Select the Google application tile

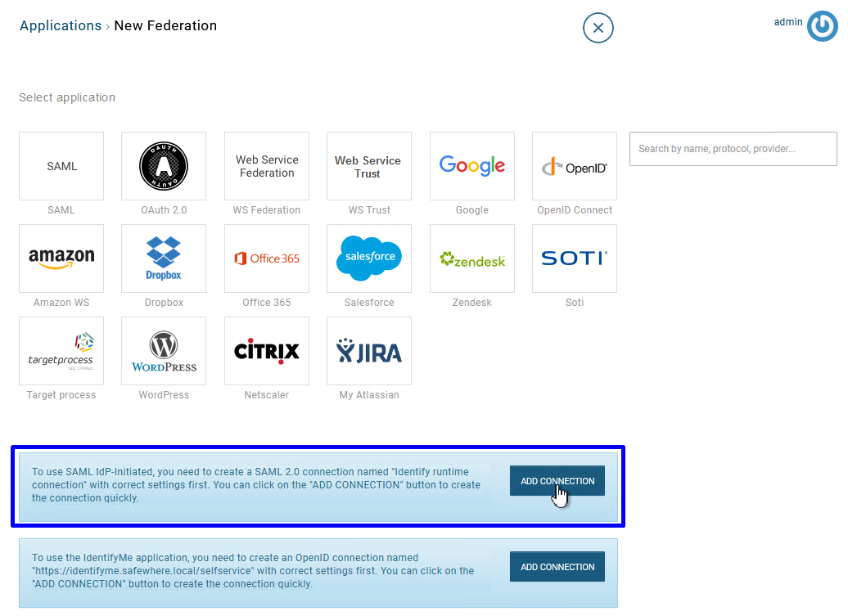(x=472, y=166)
